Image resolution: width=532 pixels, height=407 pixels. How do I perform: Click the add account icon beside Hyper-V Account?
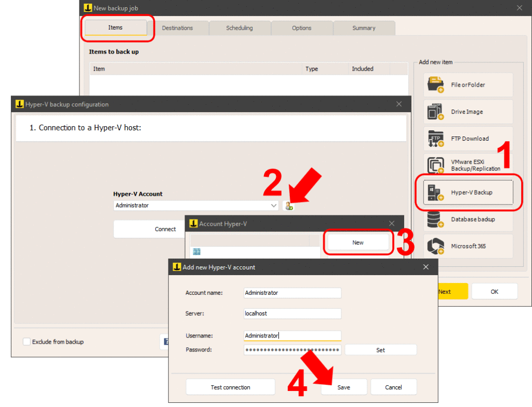(x=289, y=206)
